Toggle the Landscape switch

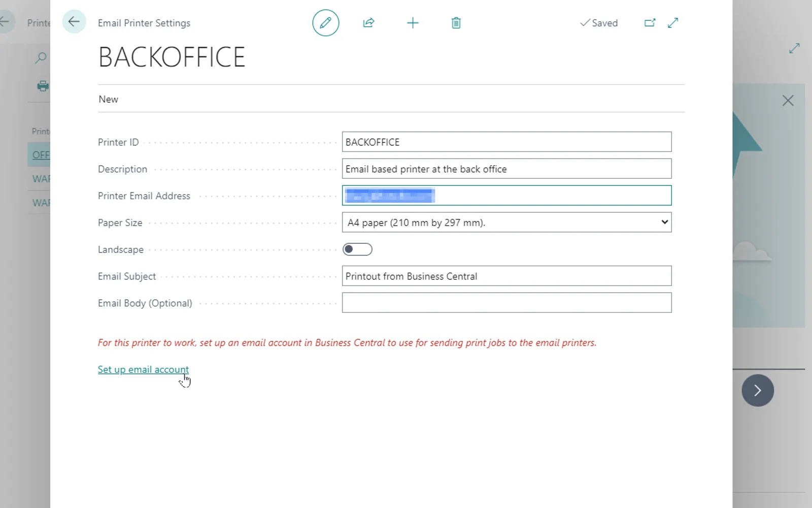(x=357, y=249)
